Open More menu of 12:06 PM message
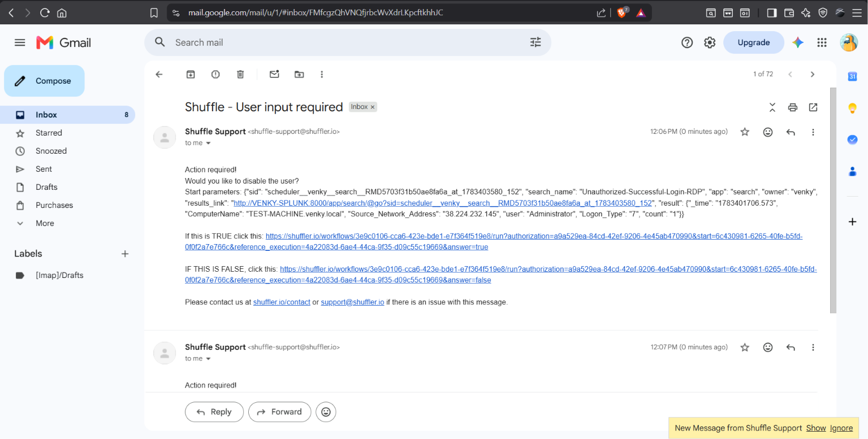Image resolution: width=868 pixels, height=439 pixels. (813, 132)
